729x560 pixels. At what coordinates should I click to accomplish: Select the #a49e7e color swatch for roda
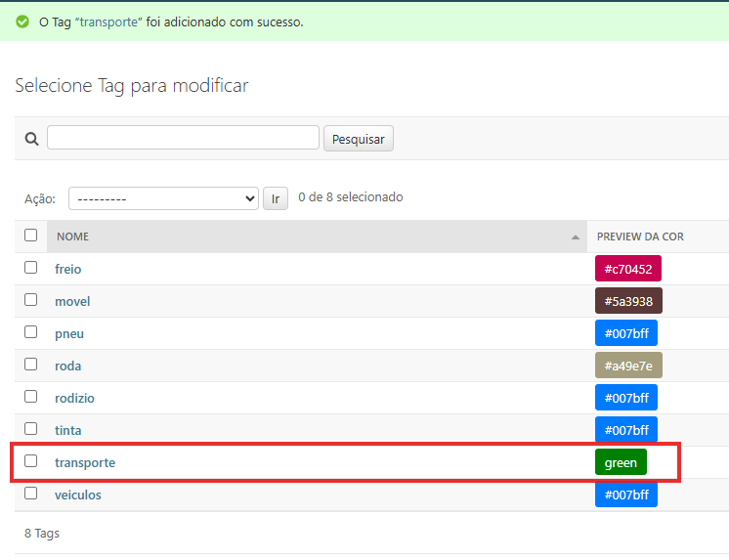click(628, 366)
